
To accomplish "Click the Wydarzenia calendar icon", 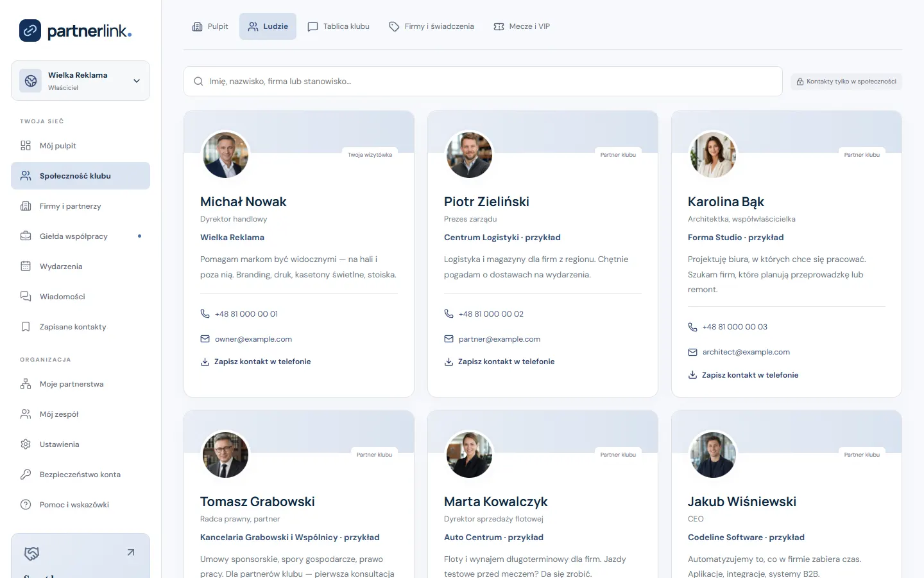I will pos(26,267).
